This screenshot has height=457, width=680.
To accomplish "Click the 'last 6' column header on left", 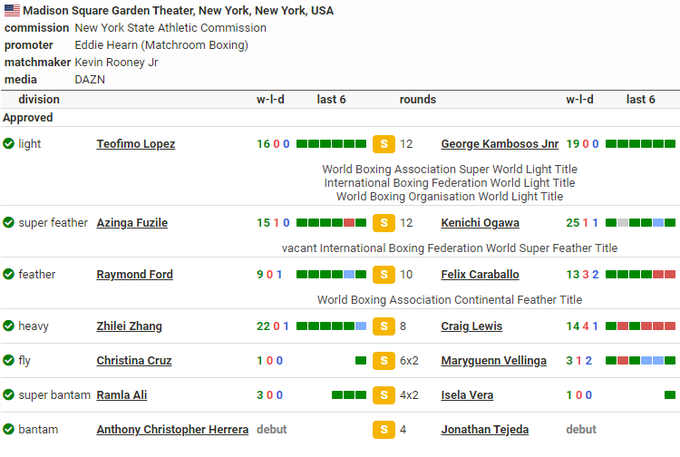I will tap(331, 99).
